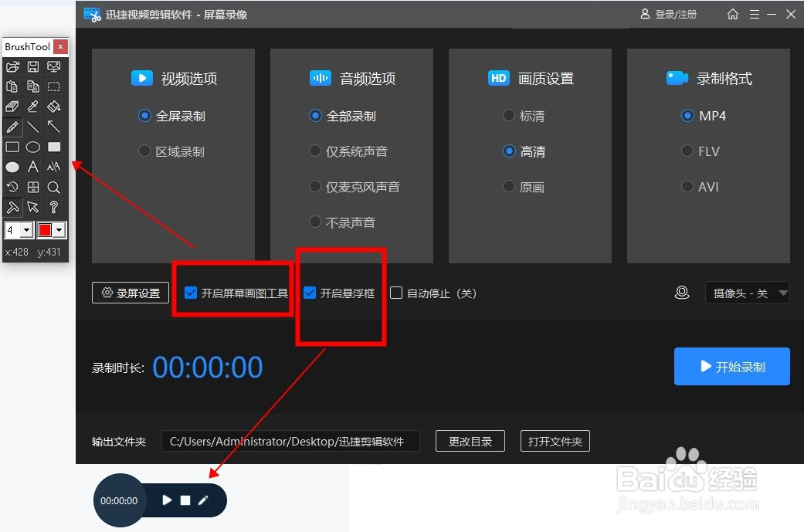Click 打开文件夹 open folder button

[555, 442]
